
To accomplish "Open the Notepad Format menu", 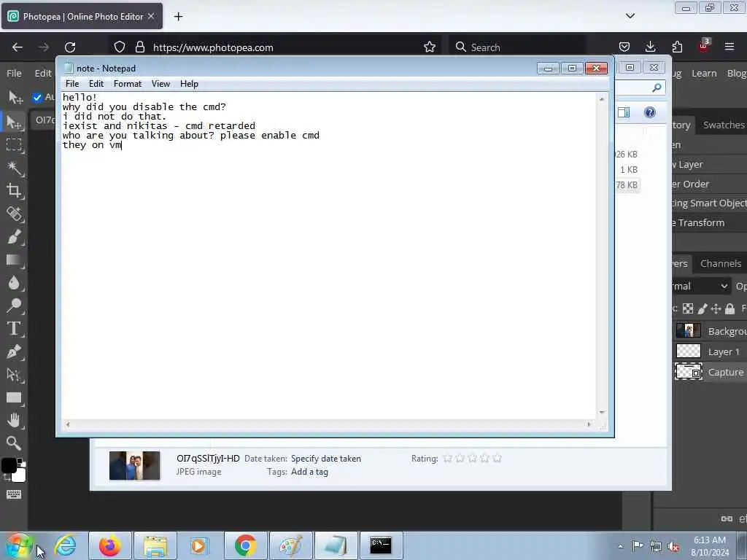I will tap(127, 84).
